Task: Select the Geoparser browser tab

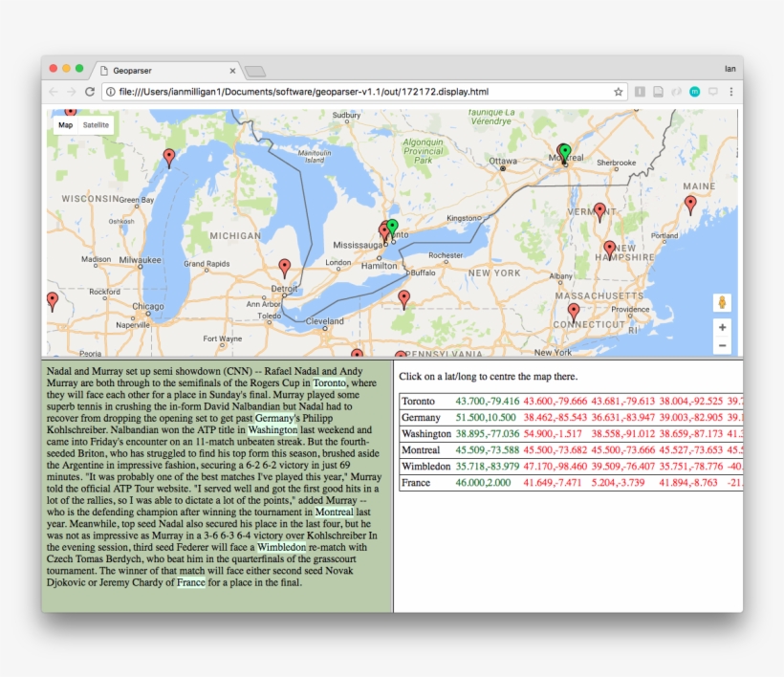Action: point(163,71)
